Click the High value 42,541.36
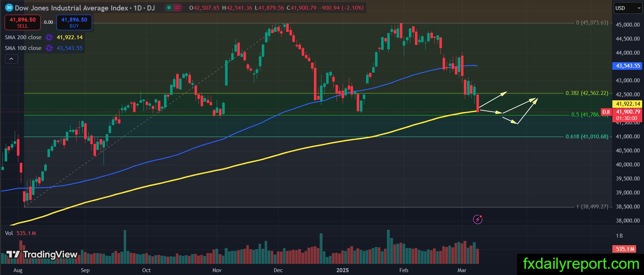 coord(239,8)
